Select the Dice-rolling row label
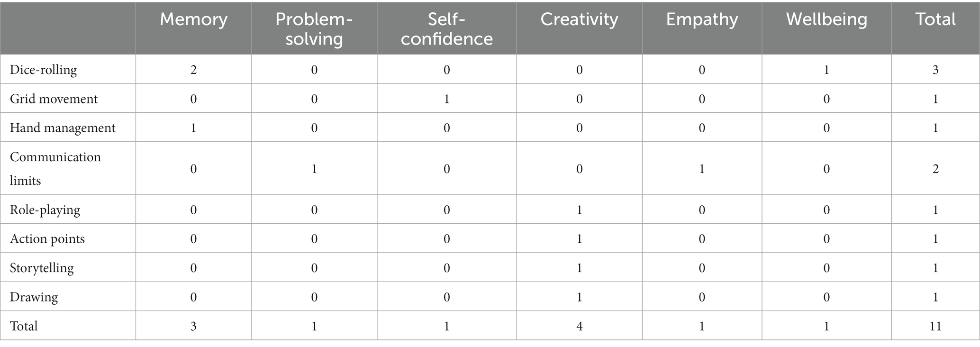 43,70
